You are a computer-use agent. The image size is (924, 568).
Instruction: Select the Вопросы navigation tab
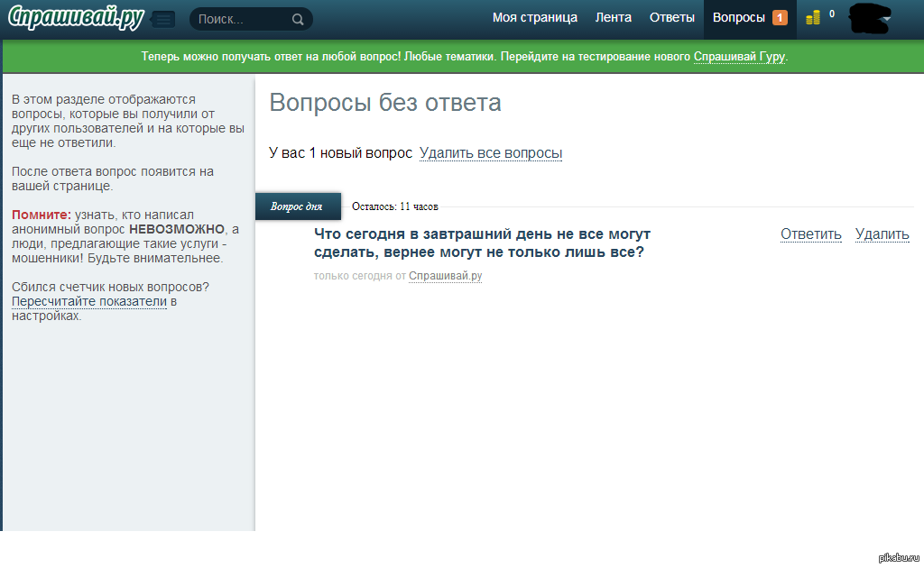point(738,18)
